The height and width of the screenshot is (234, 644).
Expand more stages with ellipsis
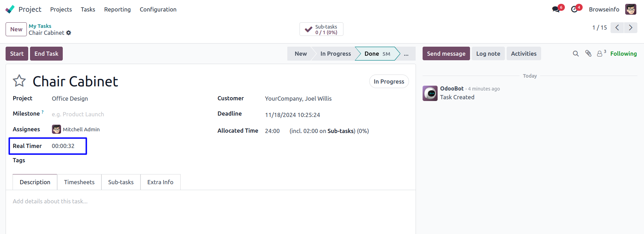tap(406, 54)
